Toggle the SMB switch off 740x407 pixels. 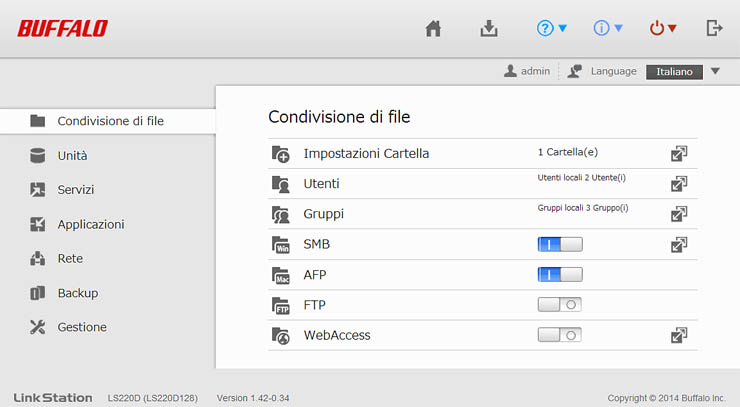pos(559,244)
